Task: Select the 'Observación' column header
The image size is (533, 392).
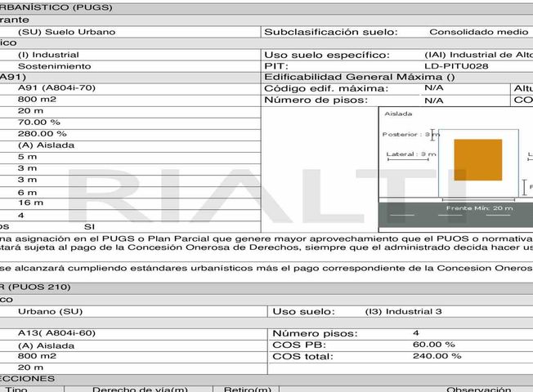Action: coord(478,389)
